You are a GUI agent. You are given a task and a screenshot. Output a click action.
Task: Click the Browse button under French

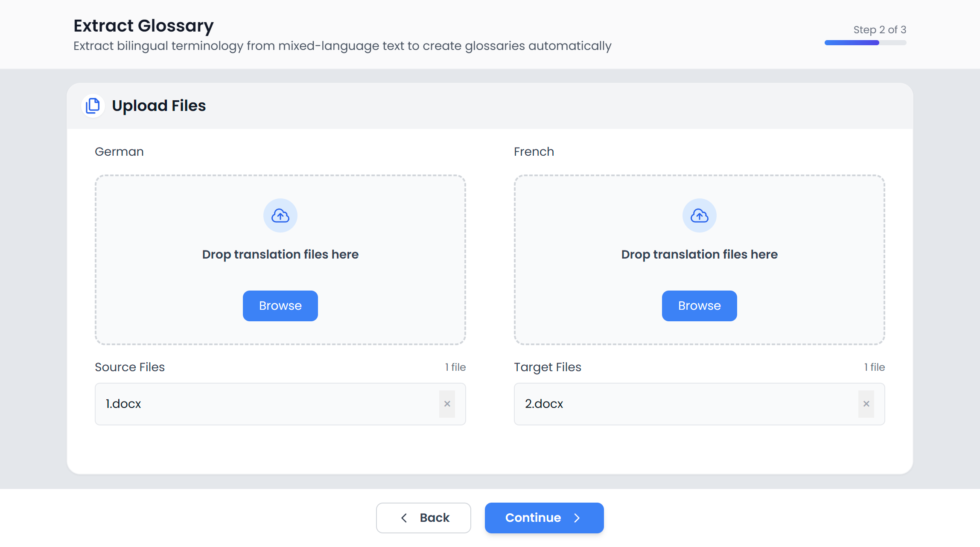coord(699,306)
